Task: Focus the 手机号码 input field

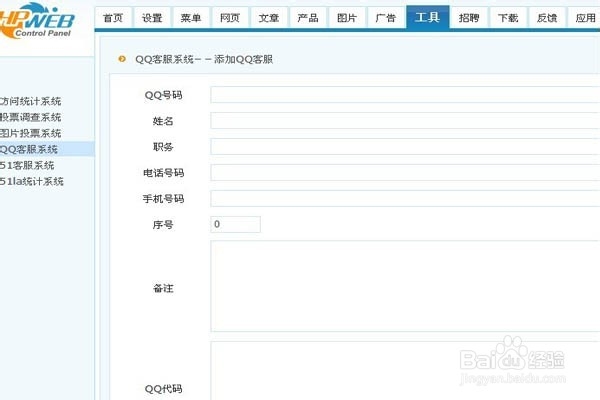Action: tap(405, 199)
